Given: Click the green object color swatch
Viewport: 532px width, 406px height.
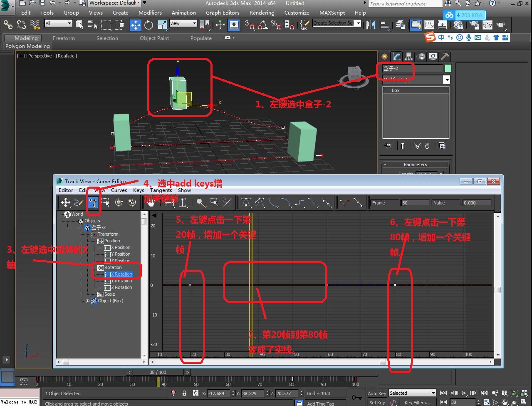Looking at the screenshot, I should tap(448, 68).
